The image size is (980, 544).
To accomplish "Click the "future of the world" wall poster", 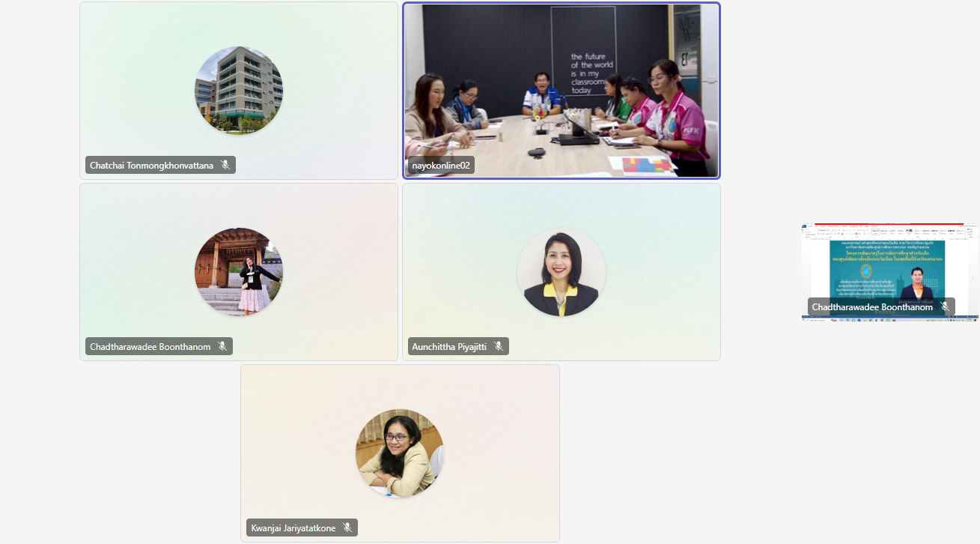I will (x=584, y=52).
